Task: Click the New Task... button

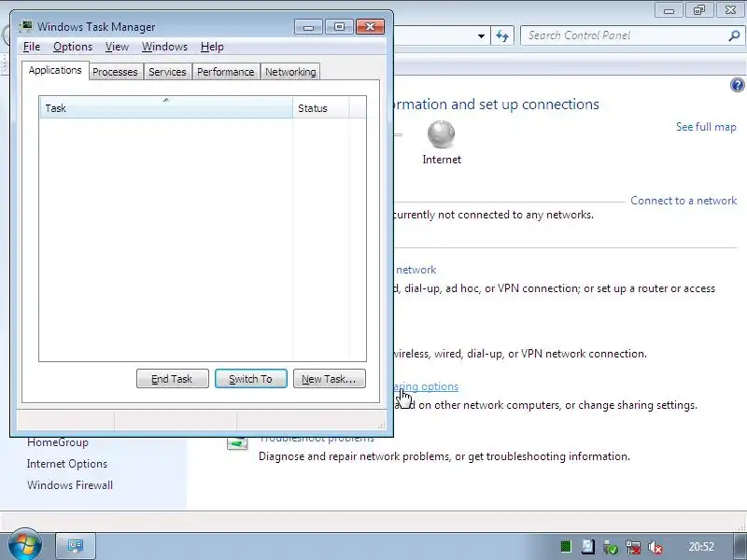Action: coord(330,379)
